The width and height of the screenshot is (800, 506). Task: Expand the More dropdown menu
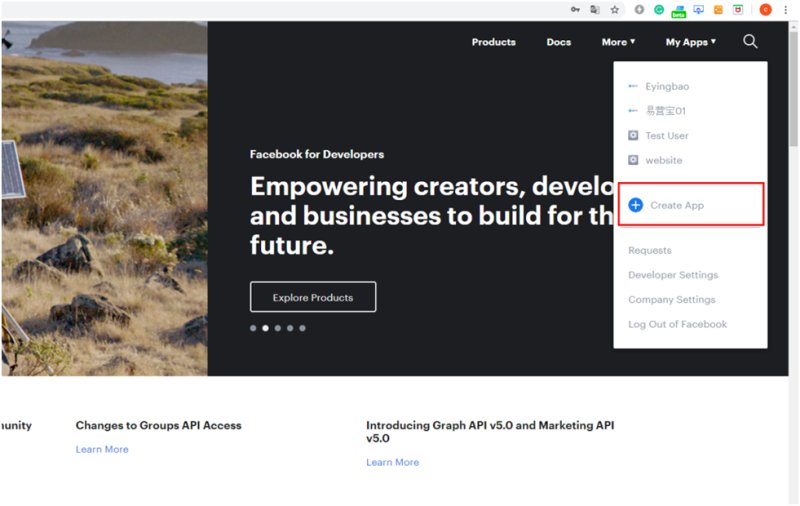pos(618,42)
